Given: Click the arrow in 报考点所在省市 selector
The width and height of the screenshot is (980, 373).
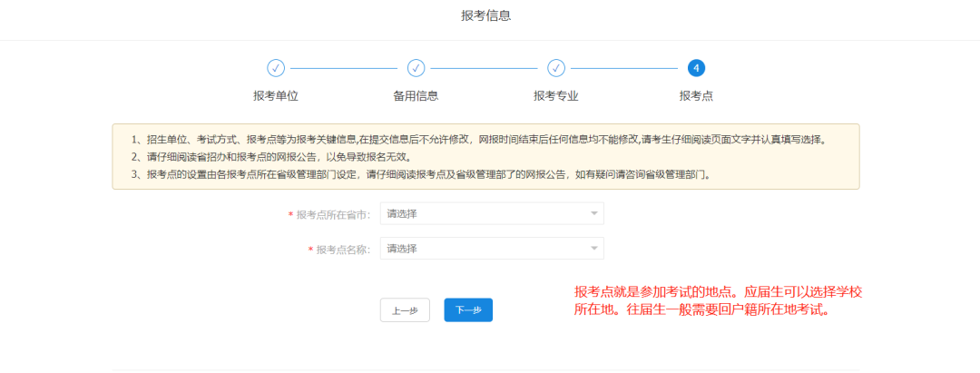Looking at the screenshot, I should tap(594, 214).
